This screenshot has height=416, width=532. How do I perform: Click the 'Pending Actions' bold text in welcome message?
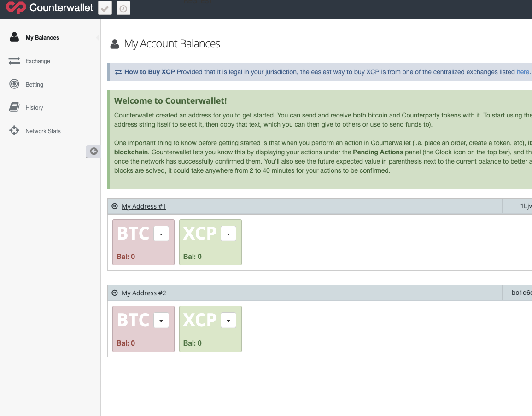378,152
